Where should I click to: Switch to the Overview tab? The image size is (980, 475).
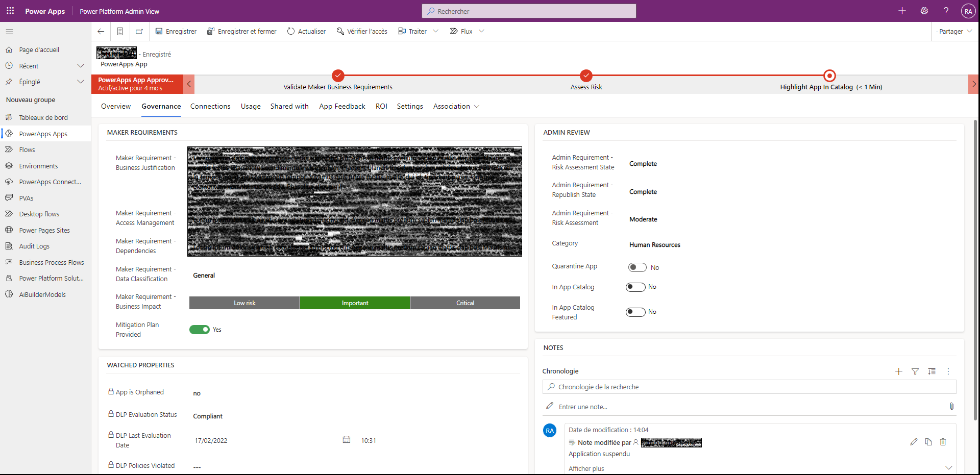pos(116,106)
